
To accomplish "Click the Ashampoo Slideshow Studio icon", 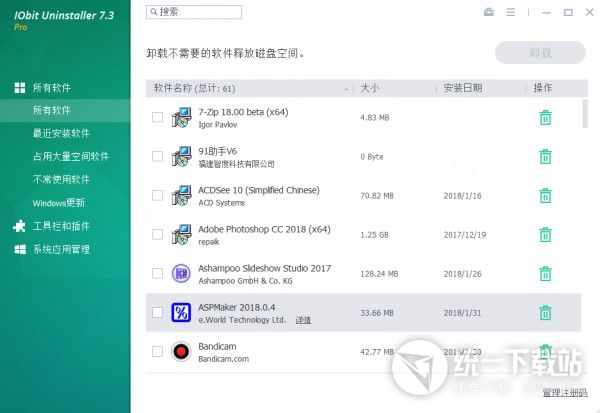I will tap(181, 274).
